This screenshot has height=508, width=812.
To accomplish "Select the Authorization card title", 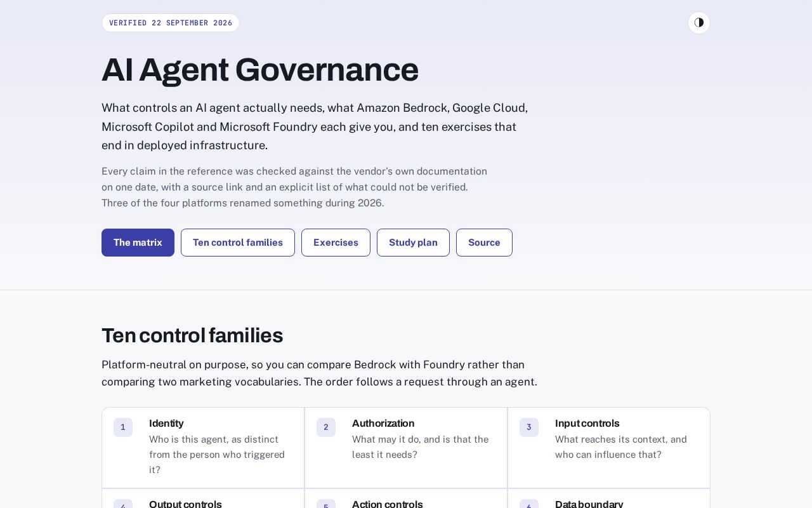I will (x=383, y=424).
